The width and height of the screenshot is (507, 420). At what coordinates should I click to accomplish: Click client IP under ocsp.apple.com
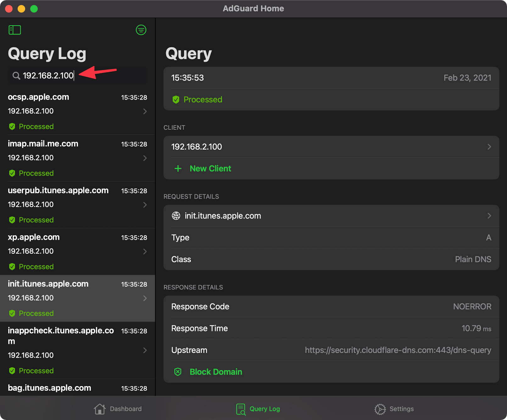pos(31,111)
